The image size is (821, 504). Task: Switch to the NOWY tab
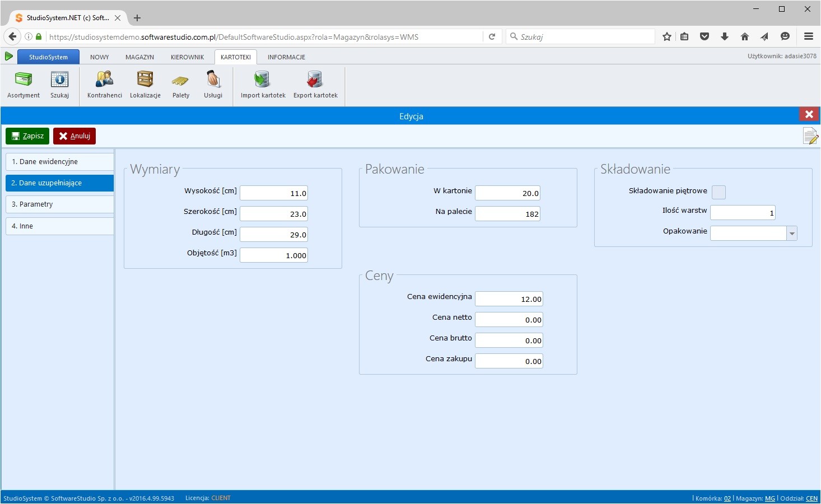(x=100, y=57)
